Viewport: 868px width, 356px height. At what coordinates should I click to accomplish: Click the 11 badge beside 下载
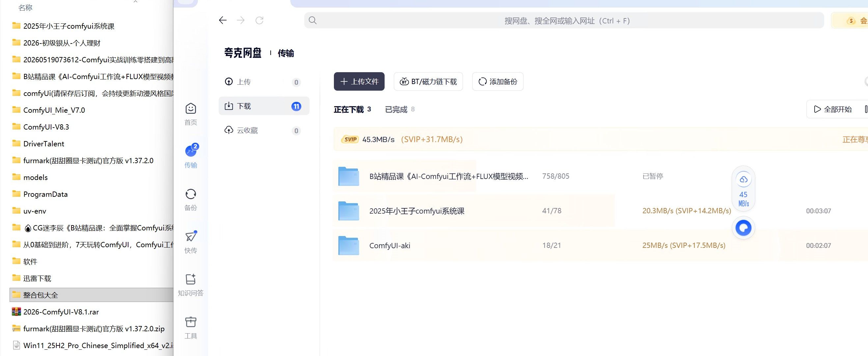click(296, 106)
